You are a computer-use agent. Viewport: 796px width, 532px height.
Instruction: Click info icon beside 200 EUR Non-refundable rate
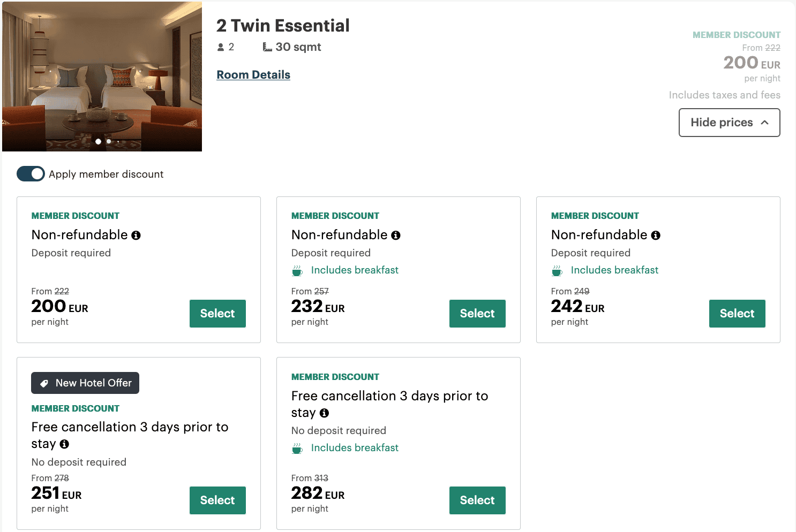pyautogui.click(x=136, y=235)
